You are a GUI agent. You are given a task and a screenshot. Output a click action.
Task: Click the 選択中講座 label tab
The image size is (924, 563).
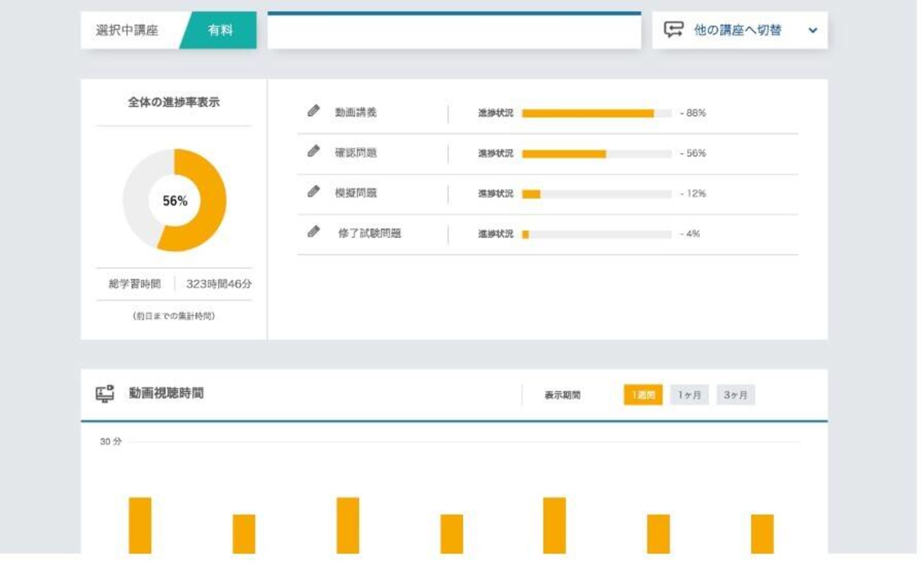click(127, 30)
